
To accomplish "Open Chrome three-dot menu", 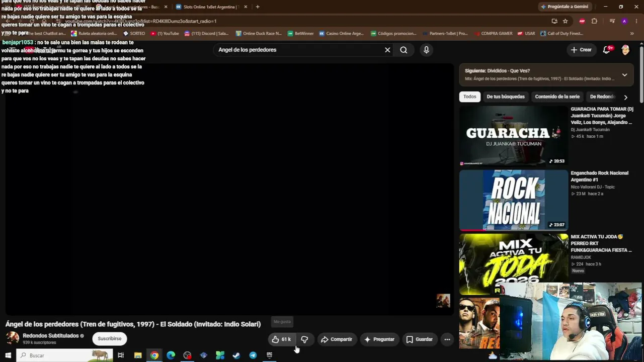I will [x=636, y=21].
